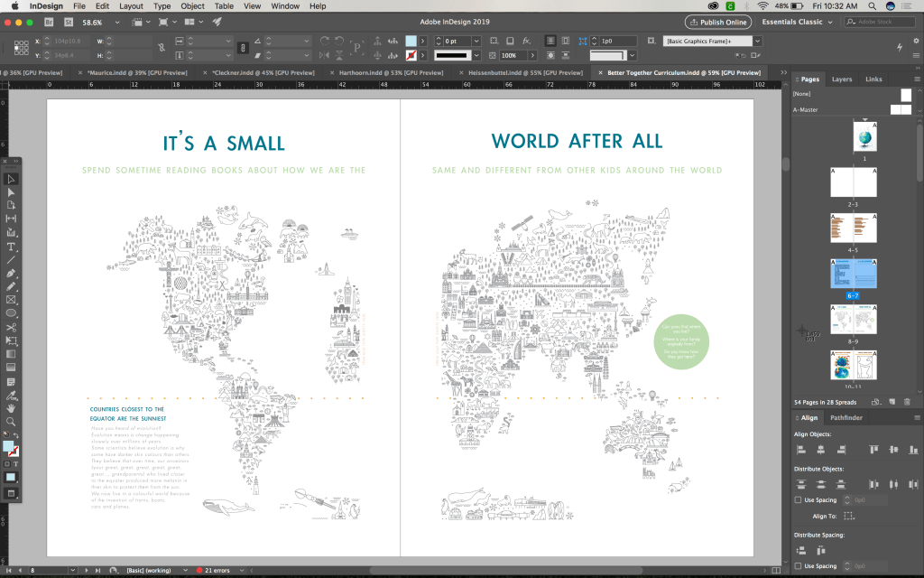The height and width of the screenshot is (578, 924).
Task: Switch to the Layers panel tab
Action: [841, 79]
